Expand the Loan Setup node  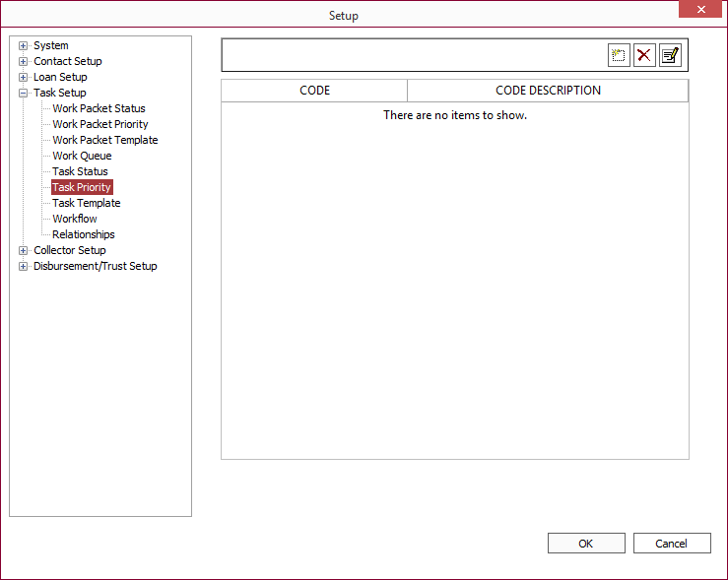(x=23, y=77)
